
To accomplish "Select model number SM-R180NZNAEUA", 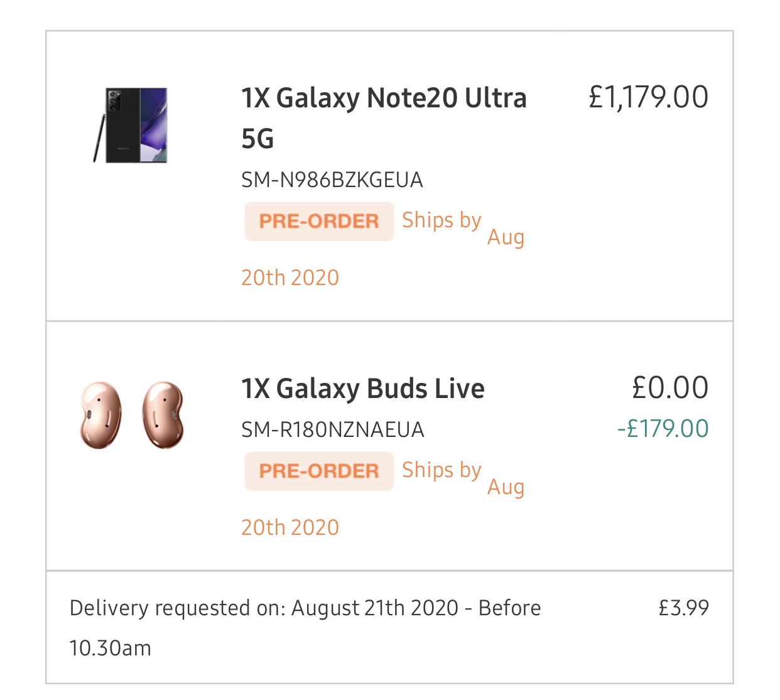I will (332, 430).
